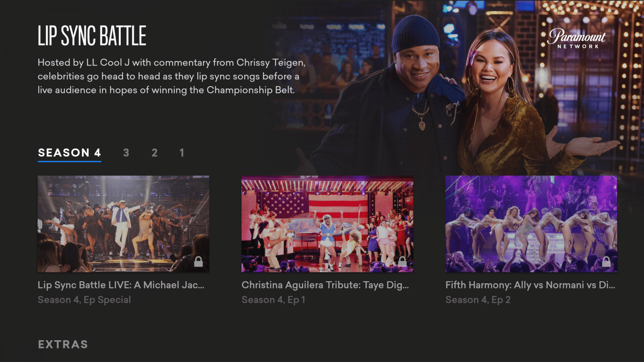
Task: Click 'Fifth Harmony: Ally vs Normani vs Di...' title
Action: coord(530,285)
